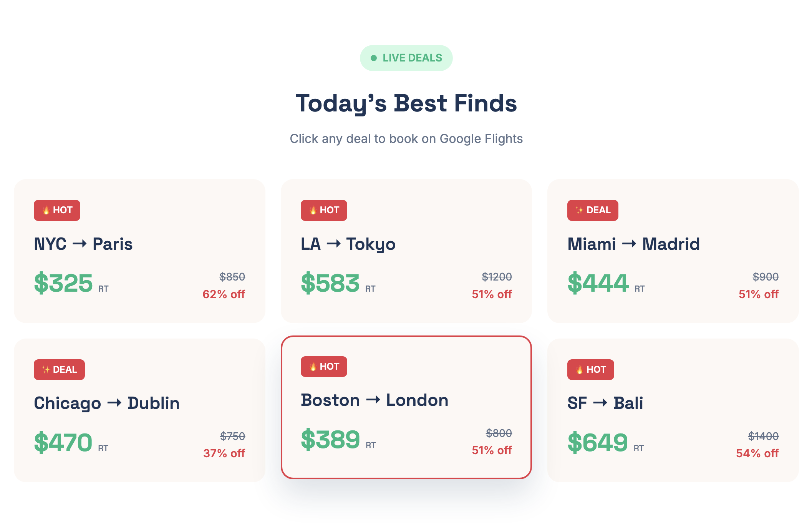This screenshot has height=528, width=812.
Task: Click the 🔥 HOT badge on NYC → Paris
Action: coord(57,210)
